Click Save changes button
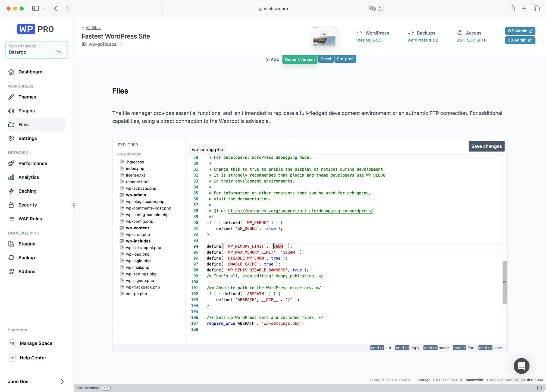This screenshot has height=392, width=546. pyautogui.click(x=487, y=146)
